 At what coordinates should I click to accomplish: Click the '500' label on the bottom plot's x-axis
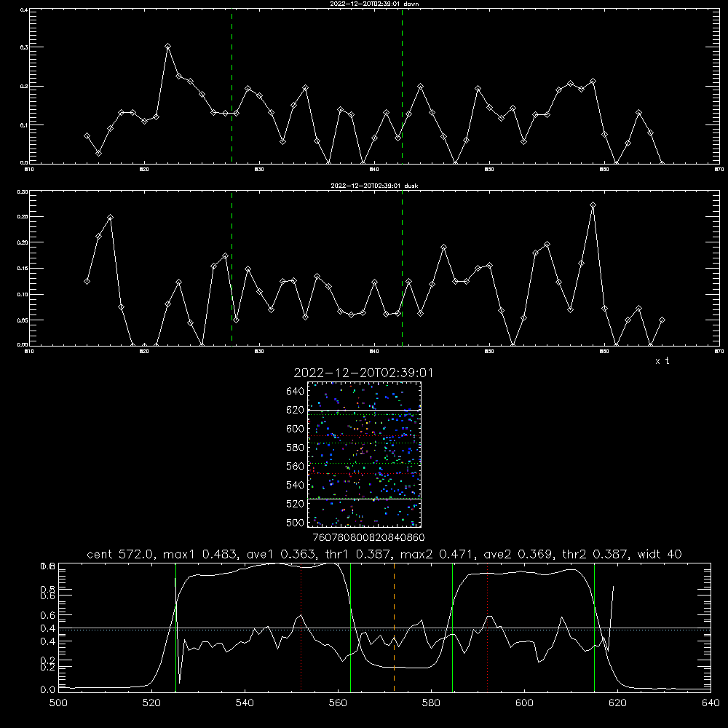tap(58, 703)
